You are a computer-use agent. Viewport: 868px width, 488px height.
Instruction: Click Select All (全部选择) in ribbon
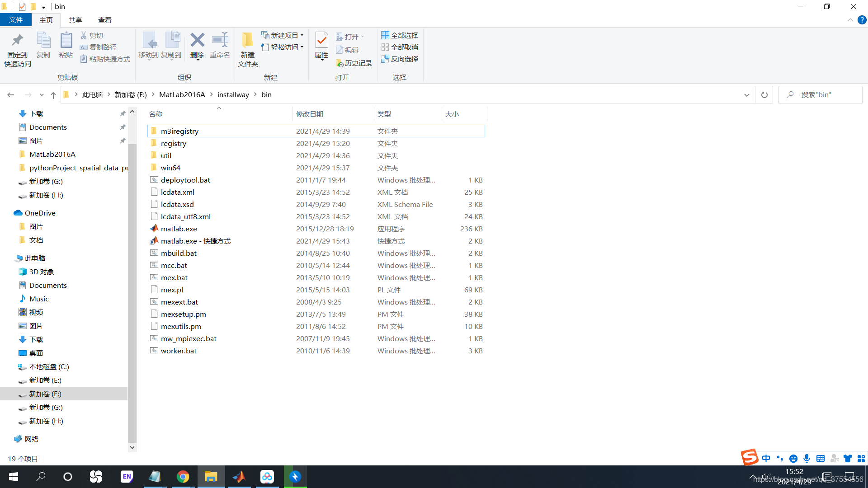tap(400, 35)
